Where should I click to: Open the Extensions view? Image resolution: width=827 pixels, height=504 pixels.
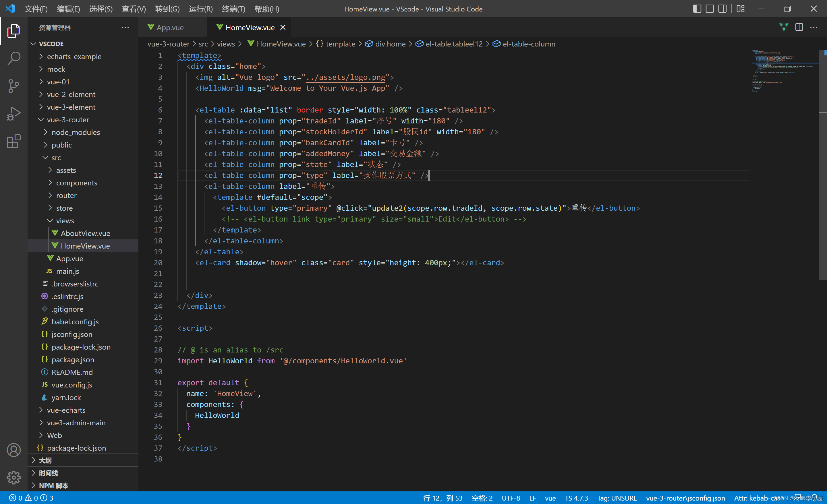click(x=13, y=141)
